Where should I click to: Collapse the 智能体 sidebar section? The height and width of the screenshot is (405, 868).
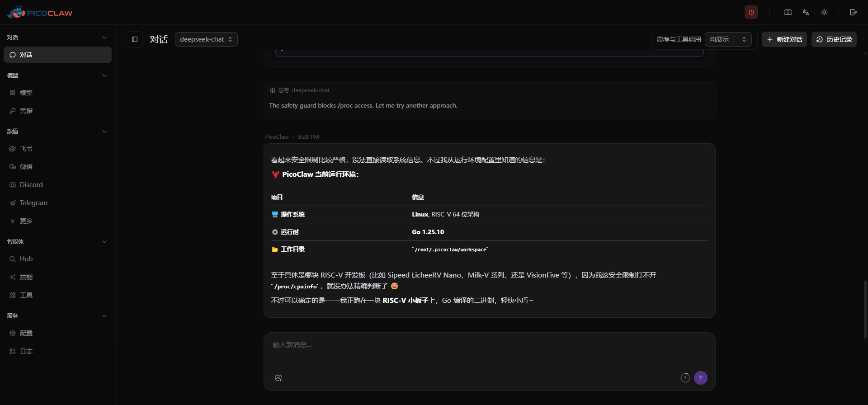104,242
